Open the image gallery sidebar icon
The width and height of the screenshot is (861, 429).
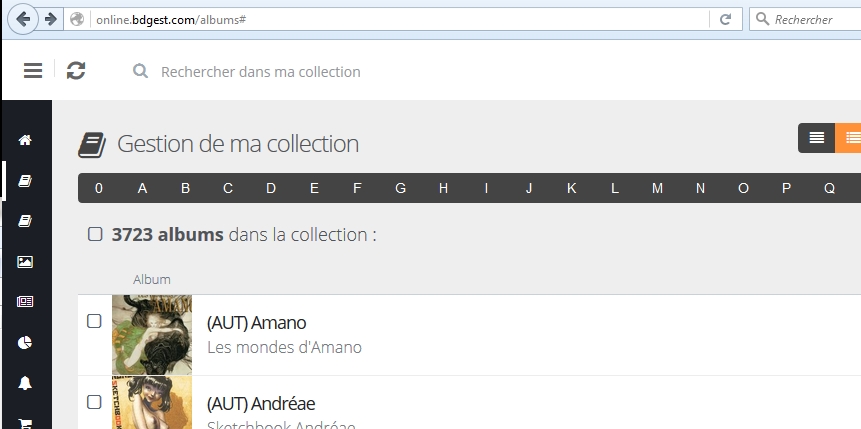tap(26, 262)
